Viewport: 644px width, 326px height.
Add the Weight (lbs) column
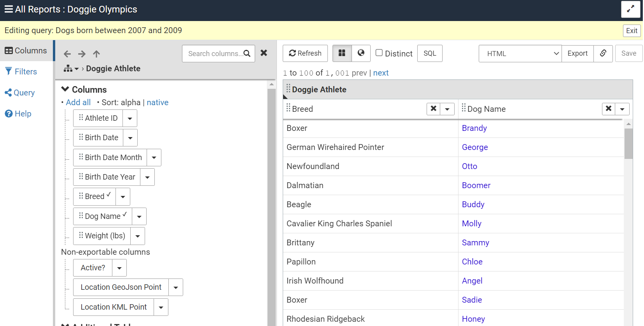point(102,236)
